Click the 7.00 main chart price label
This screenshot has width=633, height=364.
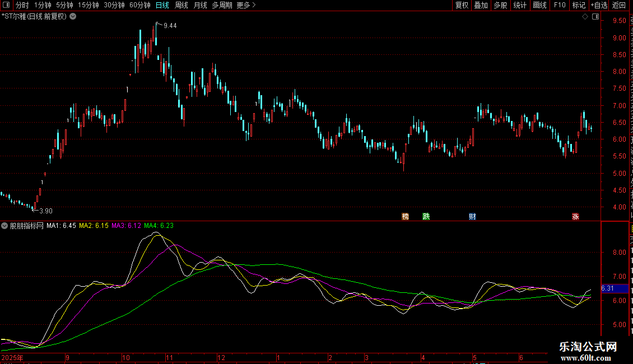click(619, 106)
